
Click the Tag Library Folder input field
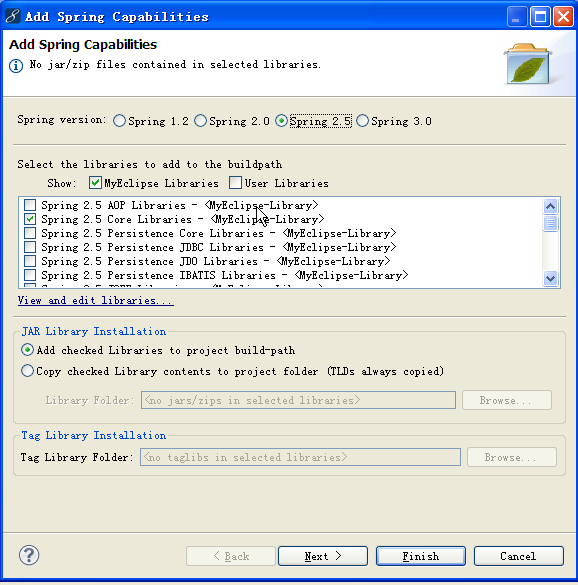click(300, 457)
